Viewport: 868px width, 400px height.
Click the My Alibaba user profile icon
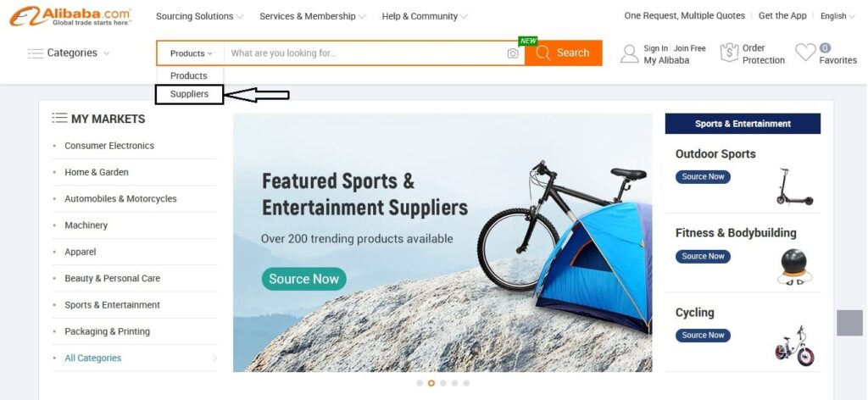pyautogui.click(x=630, y=53)
